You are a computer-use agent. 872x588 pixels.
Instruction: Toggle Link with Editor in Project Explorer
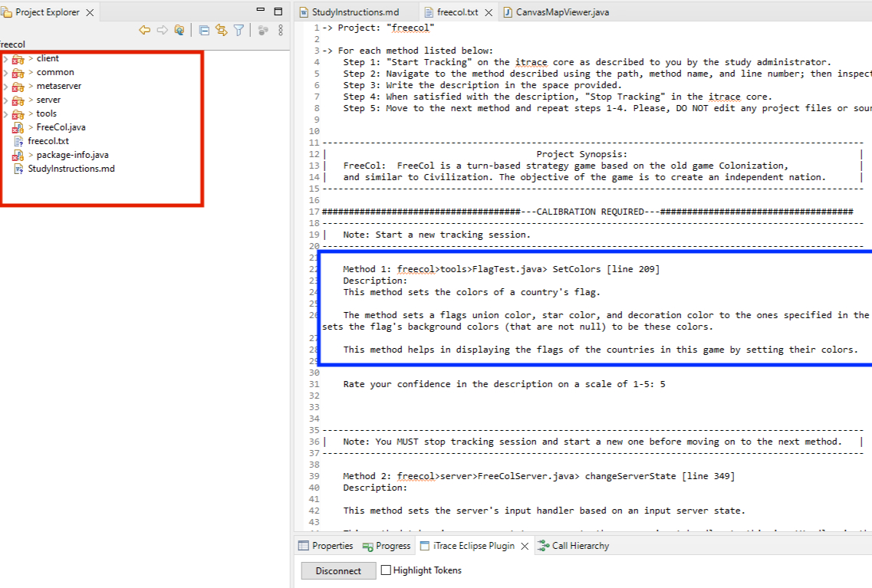pos(222,30)
